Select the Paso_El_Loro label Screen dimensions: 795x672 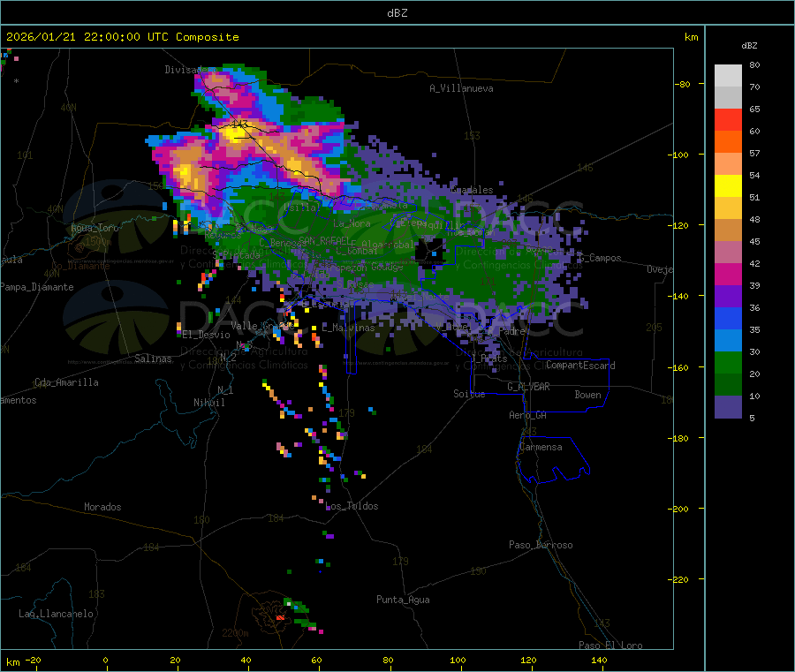click(610, 646)
